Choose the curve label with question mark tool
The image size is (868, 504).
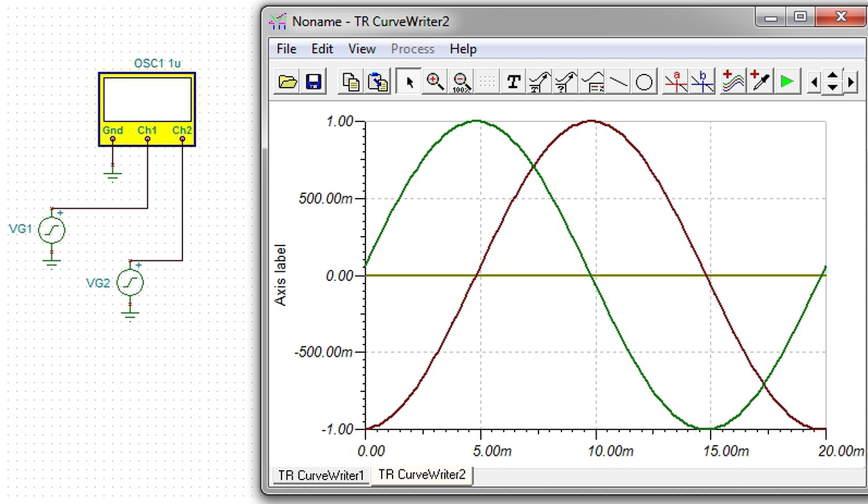pyautogui.click(x=566, y=82)
